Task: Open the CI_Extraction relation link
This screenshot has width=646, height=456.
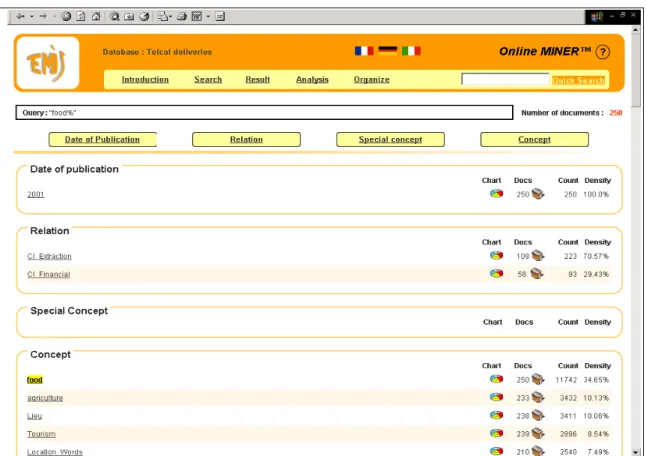Action: pos(49,256)
